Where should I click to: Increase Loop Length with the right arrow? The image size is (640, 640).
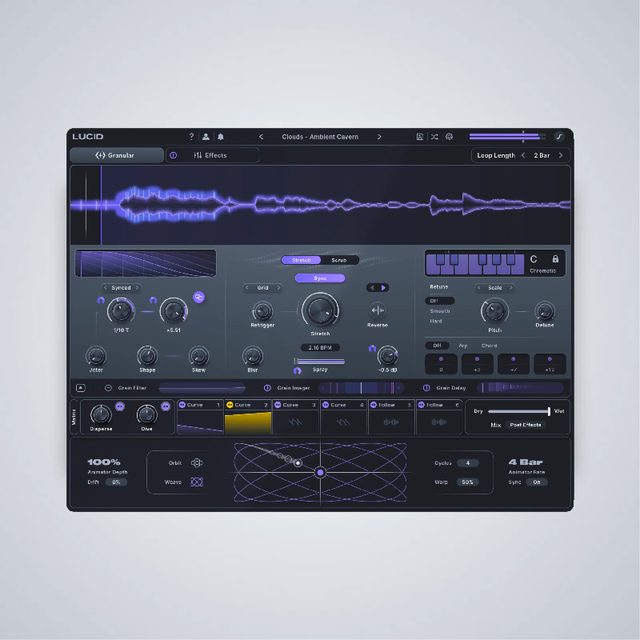point(561,156)
